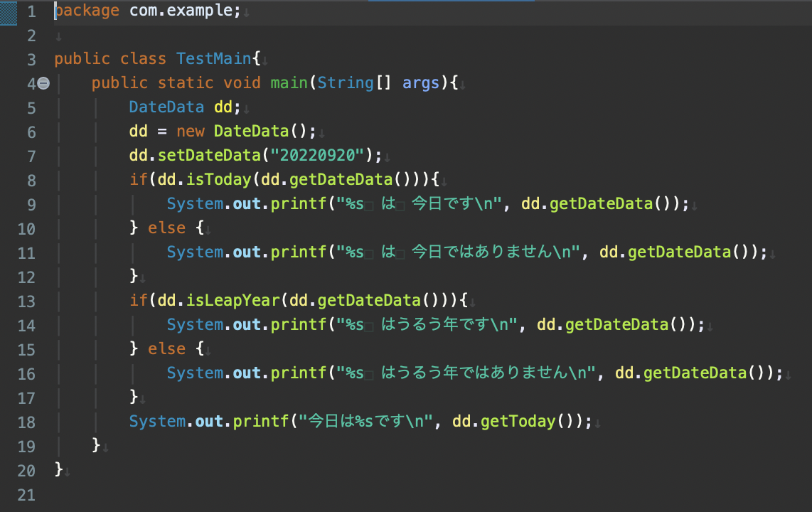Collapse the main method fold marker on line 4
The height and width of the screenshot is (512, 812).
pos(43,82)
